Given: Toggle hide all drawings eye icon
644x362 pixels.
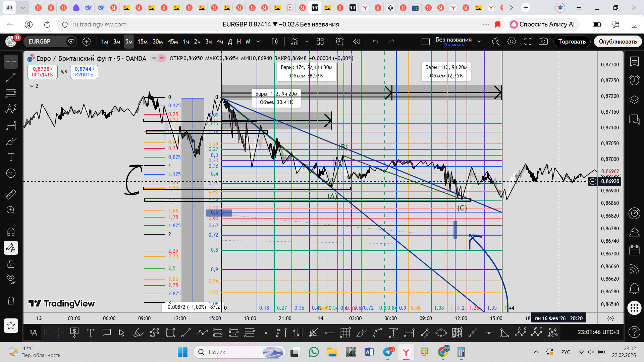Looking at the screenshot, I should (11, 279).
